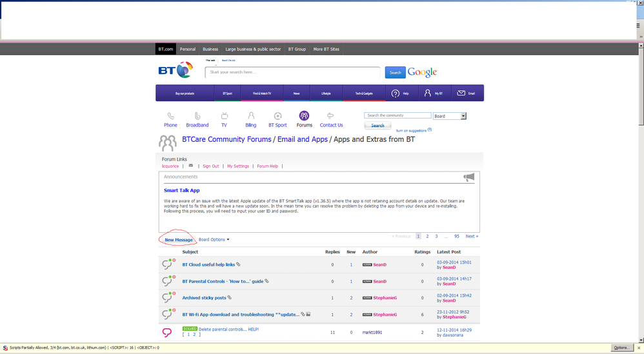Image resolution: width=644 pixels, height=354 pixels.
Task: Select the BT Sport ball icon
Action: click(x=277, y=116)
